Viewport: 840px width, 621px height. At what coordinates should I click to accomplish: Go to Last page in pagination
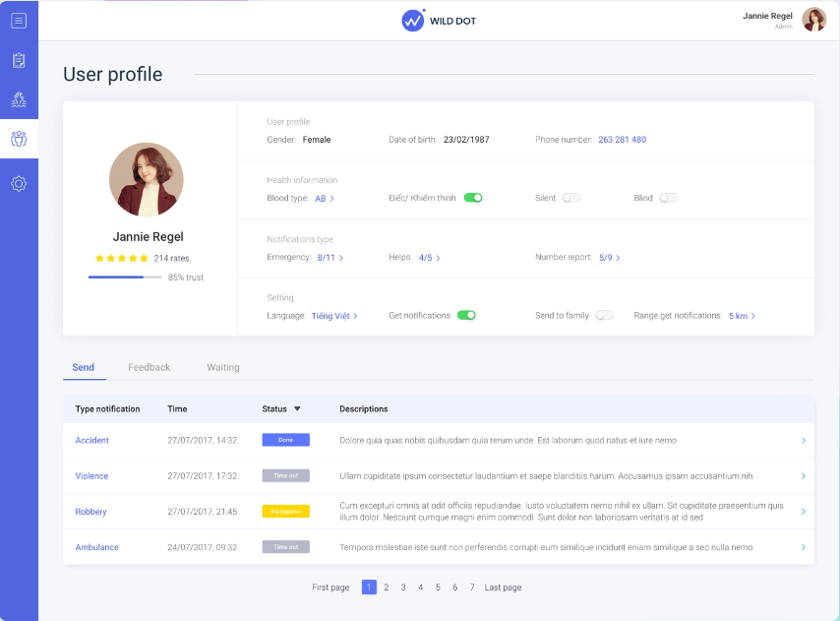[503, 588]
